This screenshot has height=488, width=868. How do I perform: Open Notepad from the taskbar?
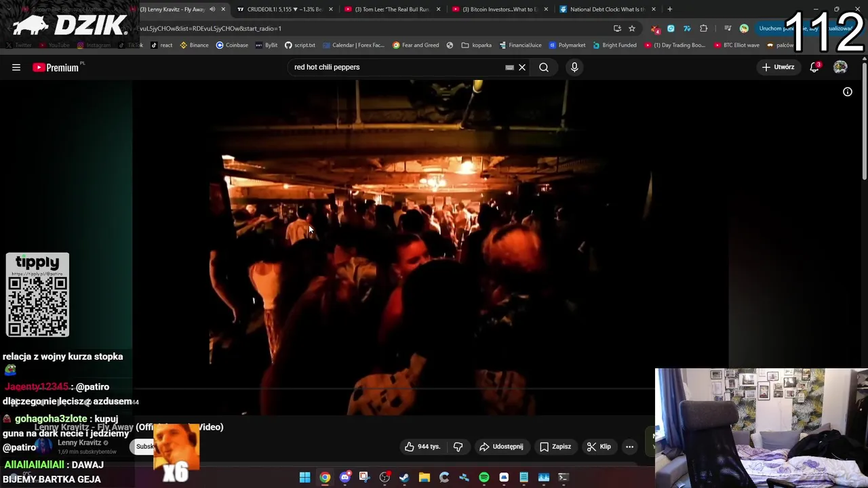524,477
